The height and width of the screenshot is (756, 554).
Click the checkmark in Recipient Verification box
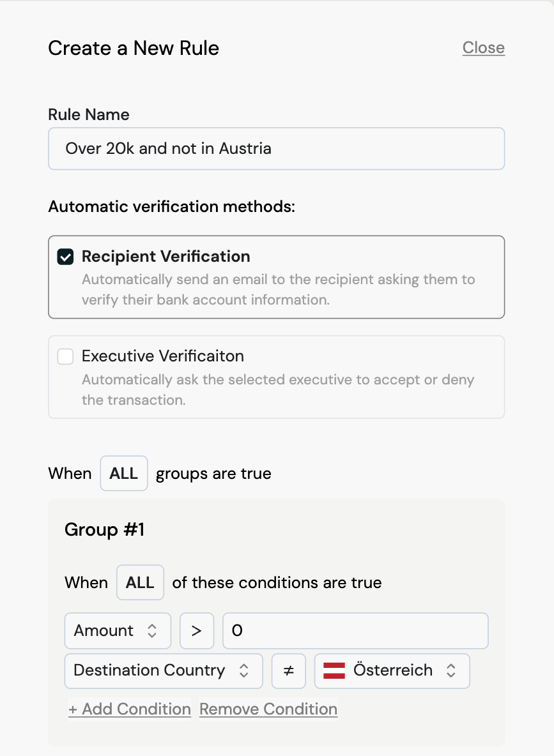(65, 256)
